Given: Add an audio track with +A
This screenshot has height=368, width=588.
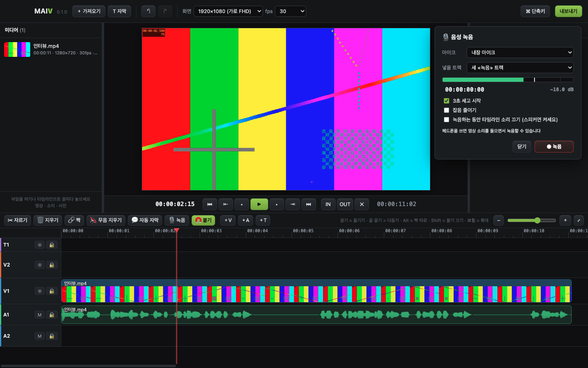Looking at the screenshot, I should pos(245,220).
